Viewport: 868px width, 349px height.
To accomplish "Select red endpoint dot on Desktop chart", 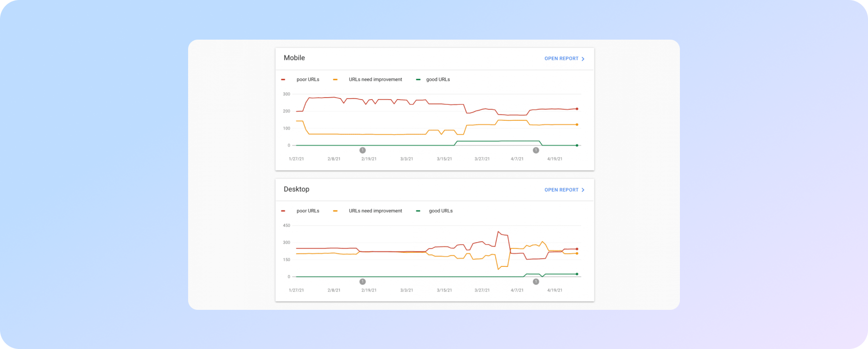I will point(577,249).
